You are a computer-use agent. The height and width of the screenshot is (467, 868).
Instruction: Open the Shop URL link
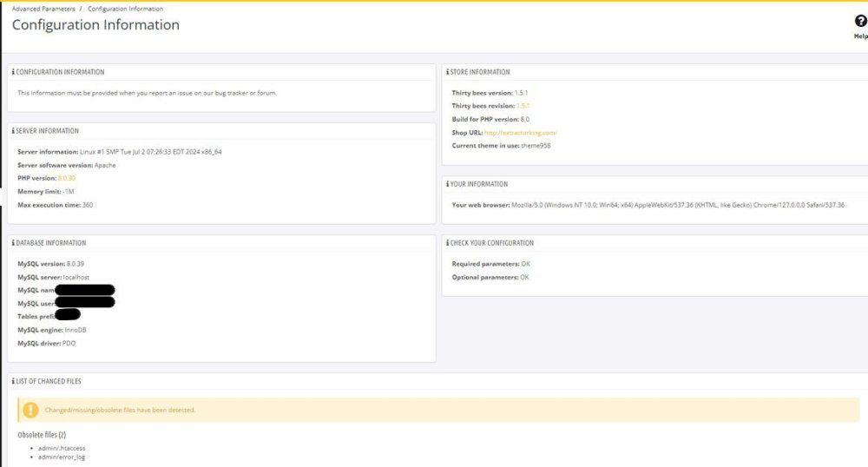click(x=520, y=133)
